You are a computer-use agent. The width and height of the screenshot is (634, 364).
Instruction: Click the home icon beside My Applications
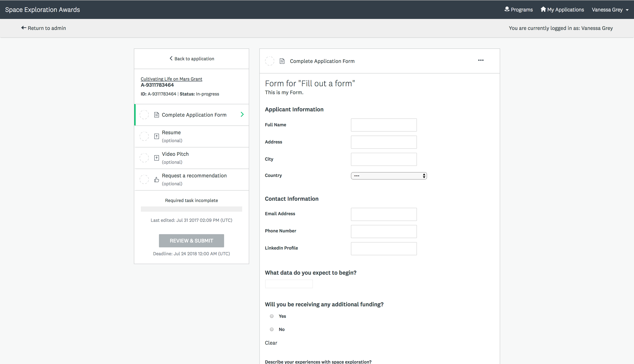click(543, 9)
